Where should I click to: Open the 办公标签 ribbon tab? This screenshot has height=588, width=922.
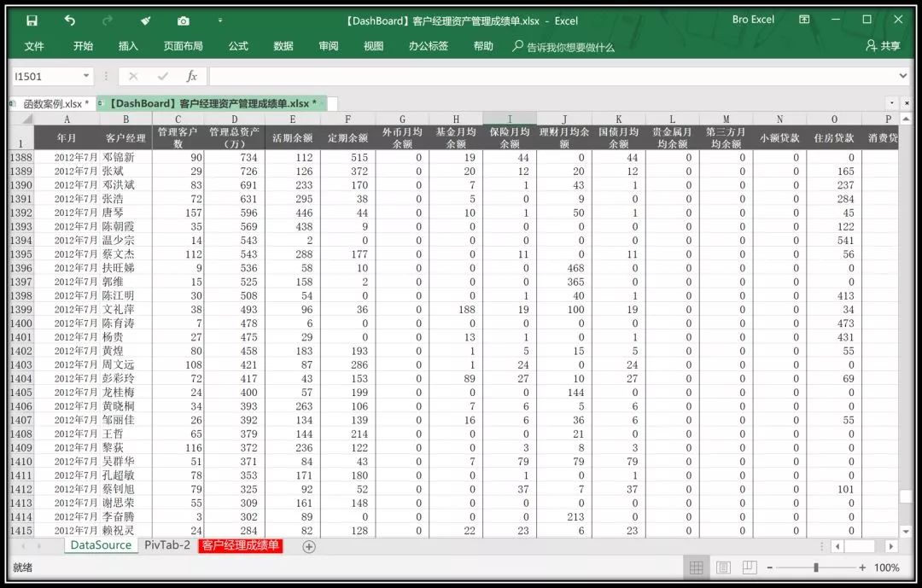(429, 46)
